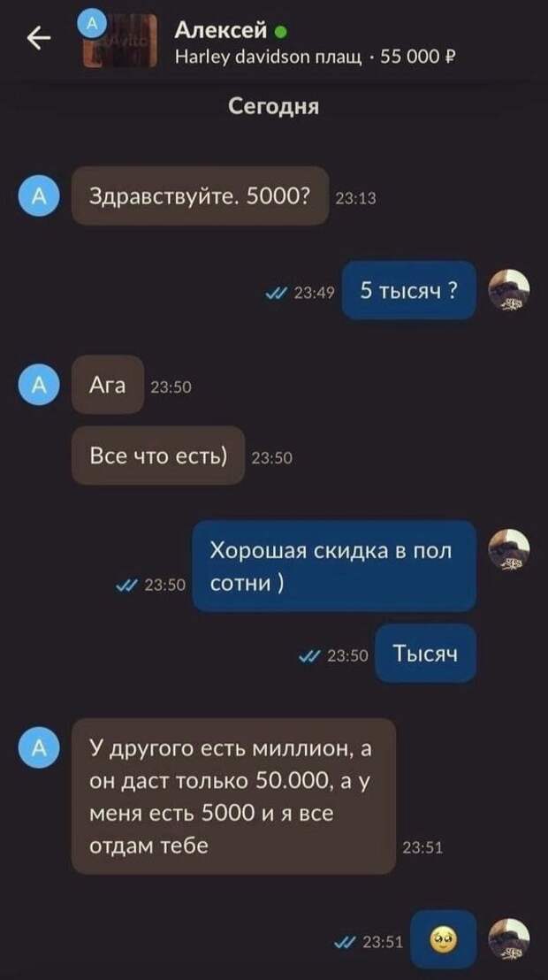
Task: Click your profile photo beside '5 тысяч ?'
Action: pos(508,290)
